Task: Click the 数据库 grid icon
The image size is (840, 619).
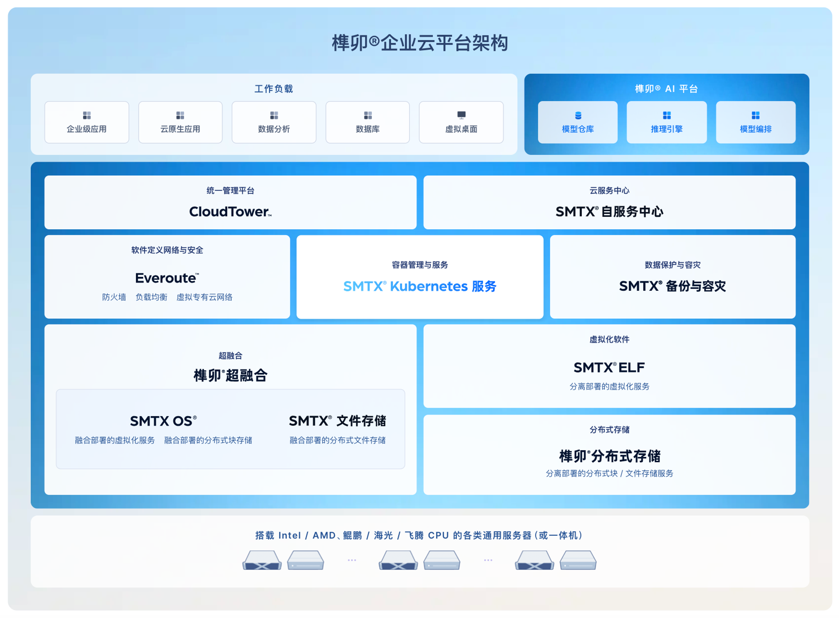Action: 368,115
